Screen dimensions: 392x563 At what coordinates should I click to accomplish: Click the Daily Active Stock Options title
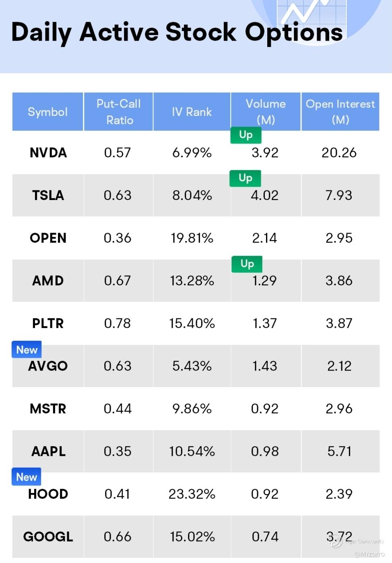(x=177, y=32)
